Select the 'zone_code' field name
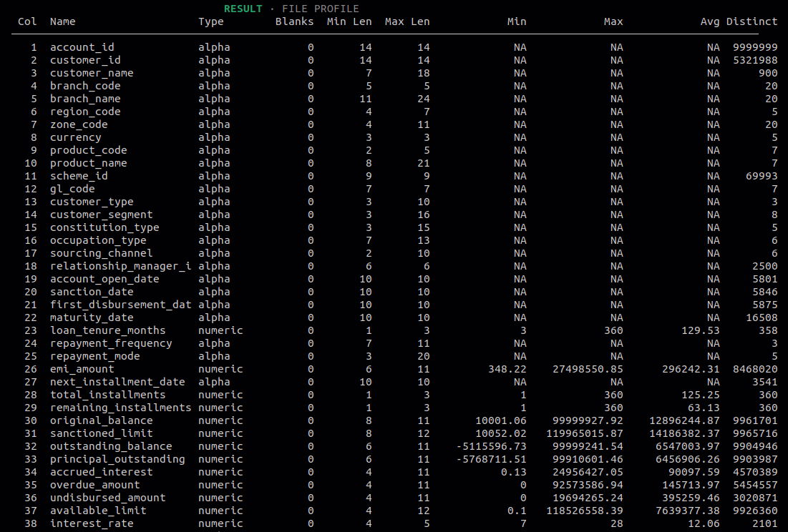788x532 pixels. [79, 124]
